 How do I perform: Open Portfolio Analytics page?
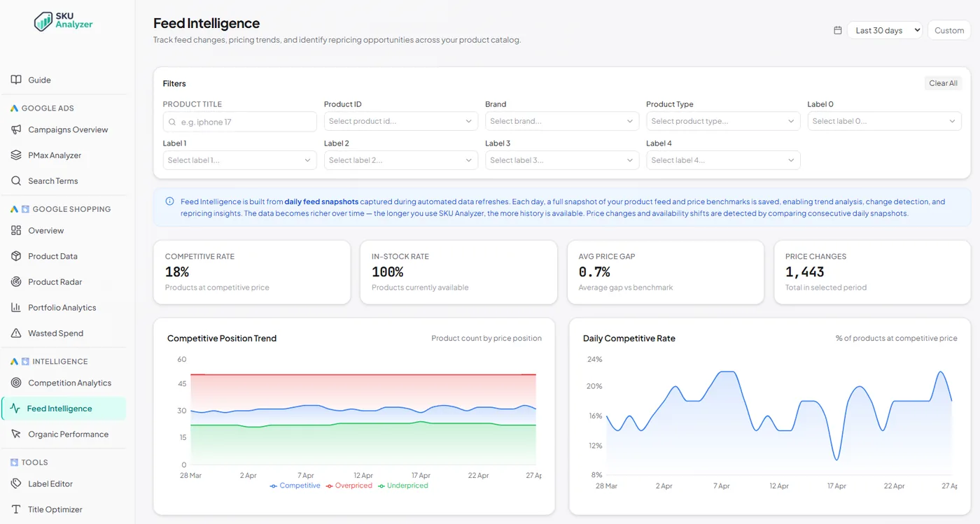(64, 308)
